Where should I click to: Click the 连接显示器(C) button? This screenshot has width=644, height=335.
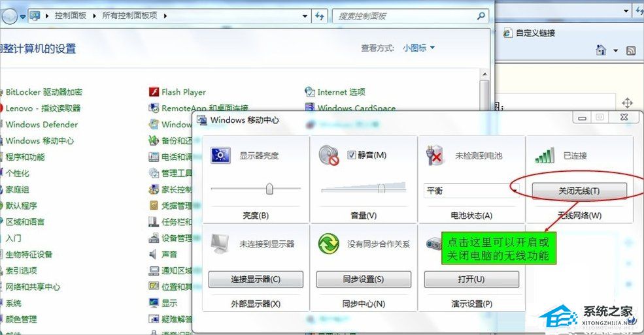point(256,279)
